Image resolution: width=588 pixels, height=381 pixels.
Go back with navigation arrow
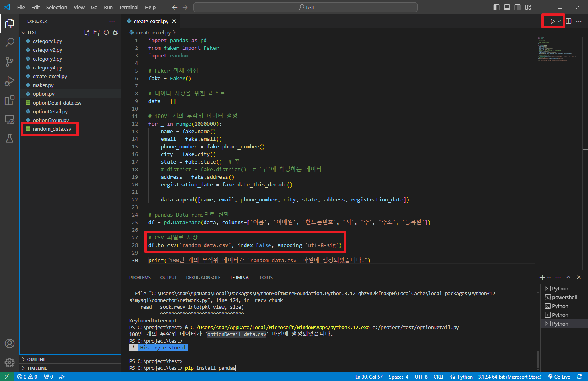coord(175,7)
